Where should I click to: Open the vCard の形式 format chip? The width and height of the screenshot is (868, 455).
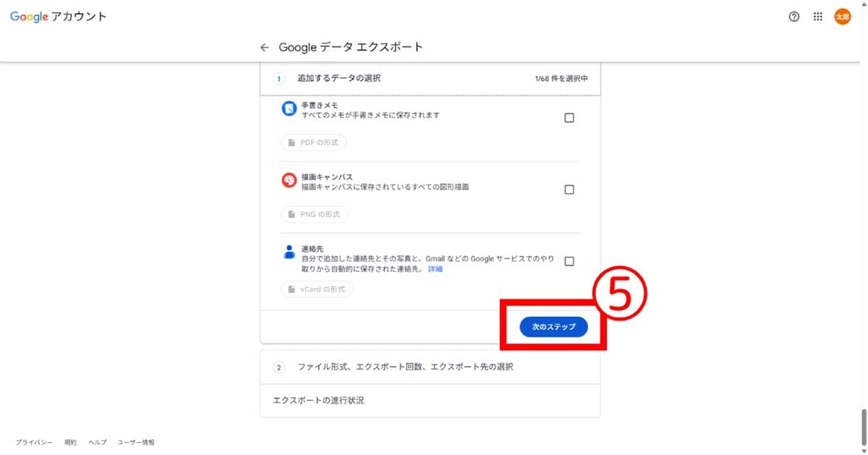point(317,289)
